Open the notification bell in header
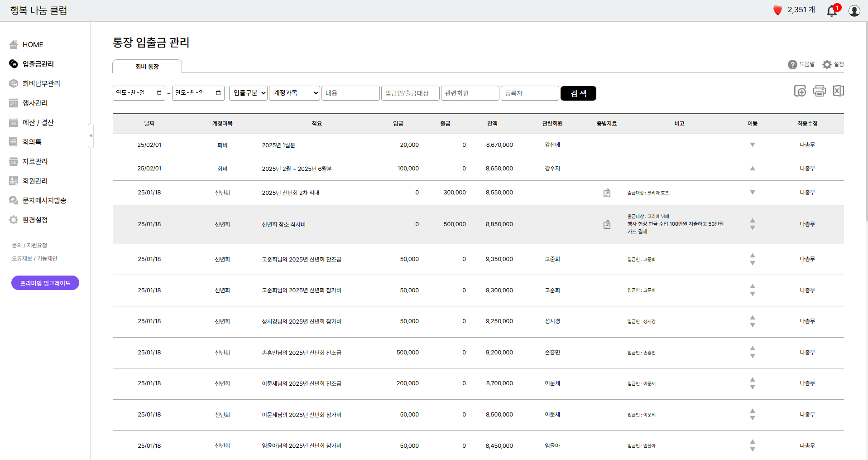The image size is (868, 460). click(832, 10)
